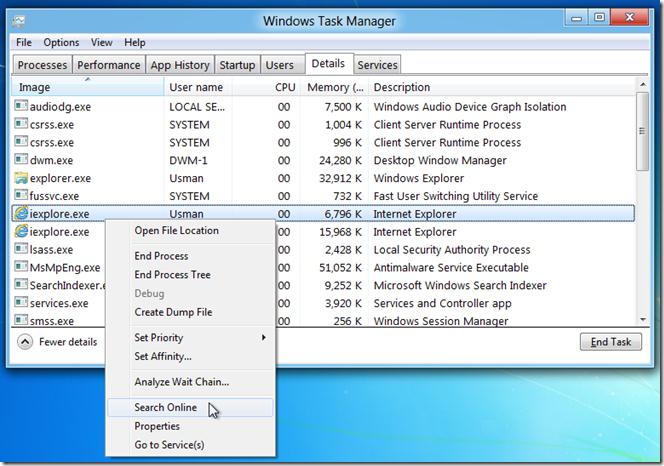Click the SearchIndexer.exe process icon
This screenshot has width=664, height=466.
pos(21,284)
